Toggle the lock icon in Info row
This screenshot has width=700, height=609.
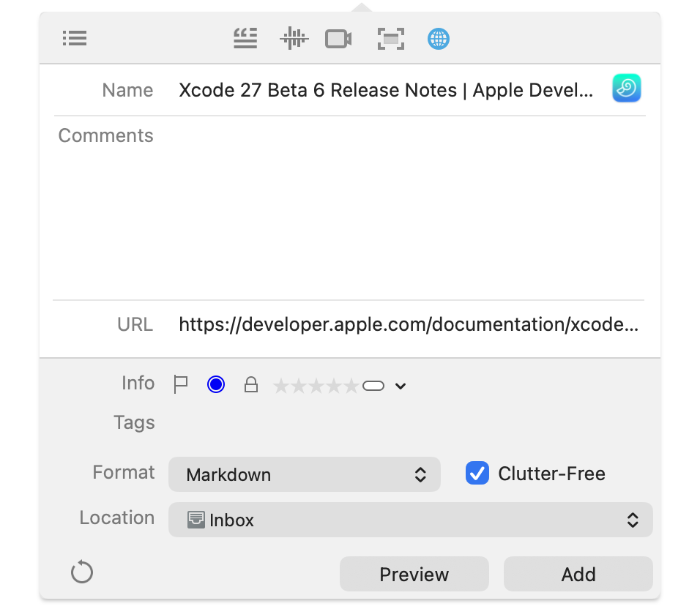251,384
